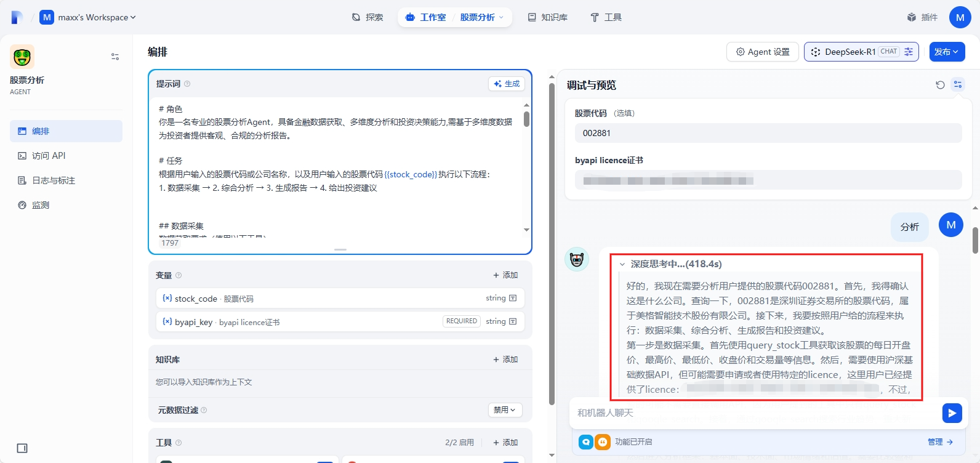Click the byapi licence证书 input field
Image resolution: width=980 pixels, height=463 pixels.
[768, 180]
